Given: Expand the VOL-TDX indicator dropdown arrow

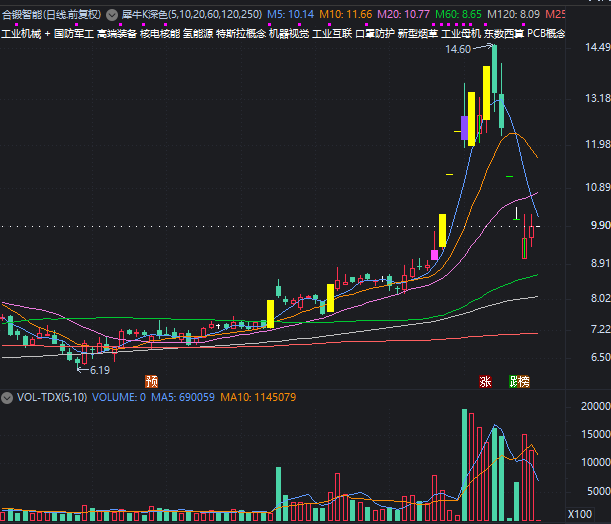Looking at the screenshot, I should [x=9, y=398].
